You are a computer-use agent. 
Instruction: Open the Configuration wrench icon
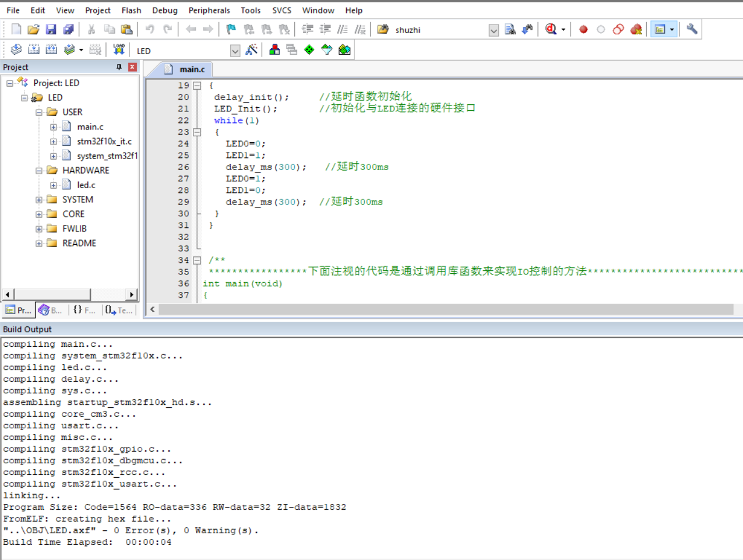[692, 29]
